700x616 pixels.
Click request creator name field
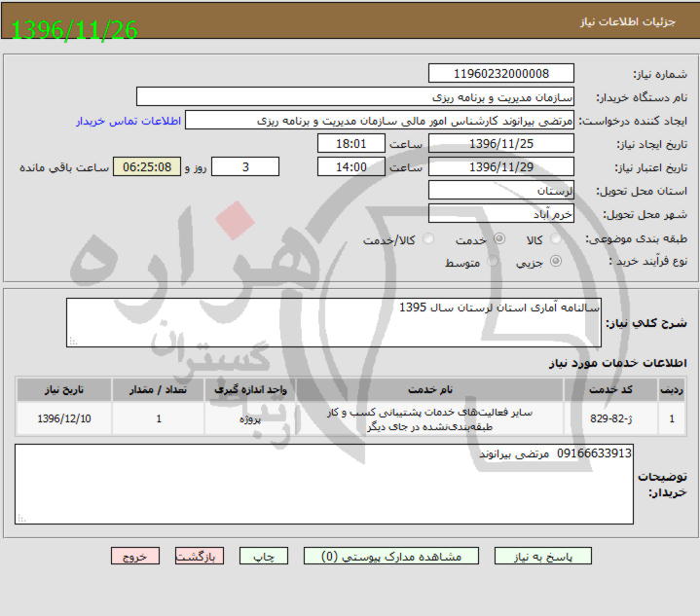[380, 120]
